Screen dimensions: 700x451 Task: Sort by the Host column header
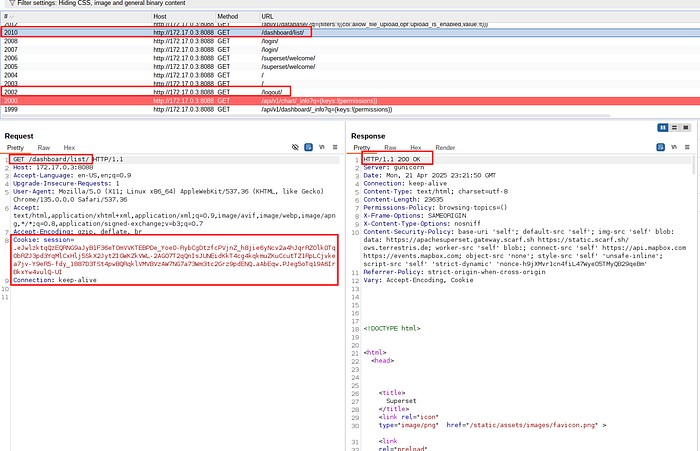click(184, 17)
